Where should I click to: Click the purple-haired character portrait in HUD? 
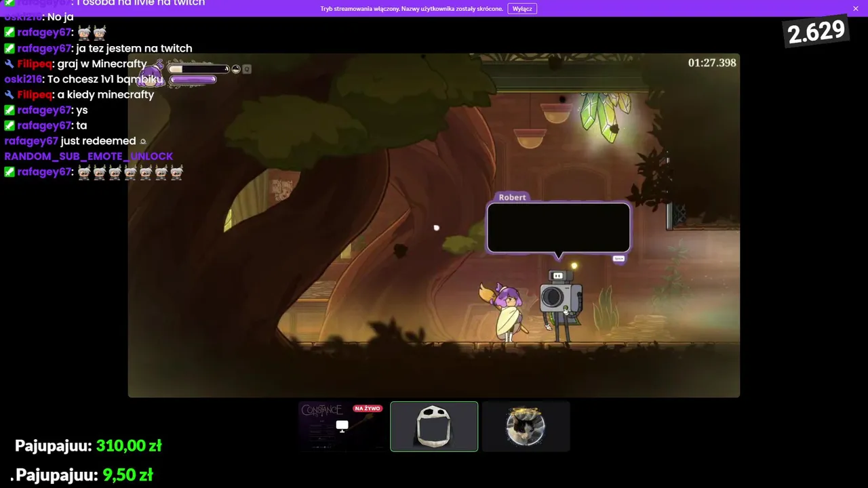click(x=153, y=73)
